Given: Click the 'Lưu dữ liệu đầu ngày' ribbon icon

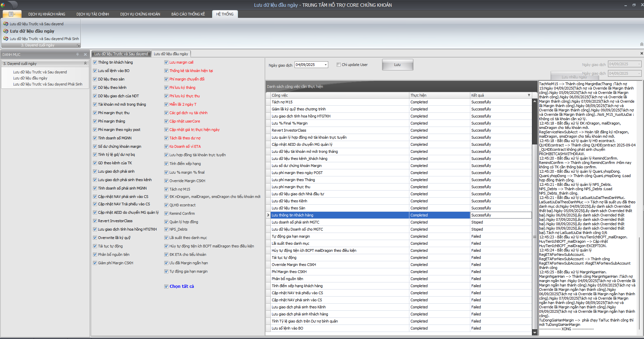Looking at the screenshot, I should tap(6, 31).
